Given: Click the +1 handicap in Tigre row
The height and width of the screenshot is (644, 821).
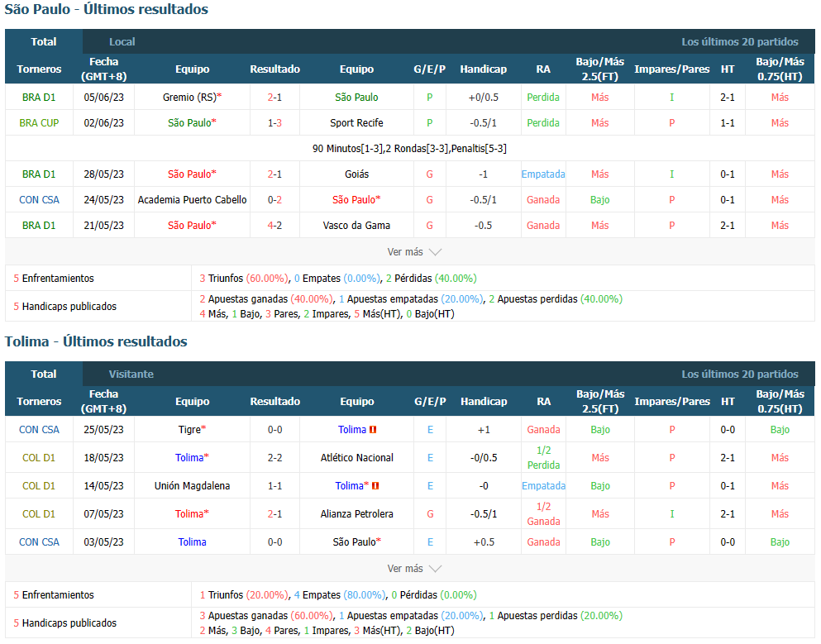Looking at the screenshot, I should click(484, 430).
